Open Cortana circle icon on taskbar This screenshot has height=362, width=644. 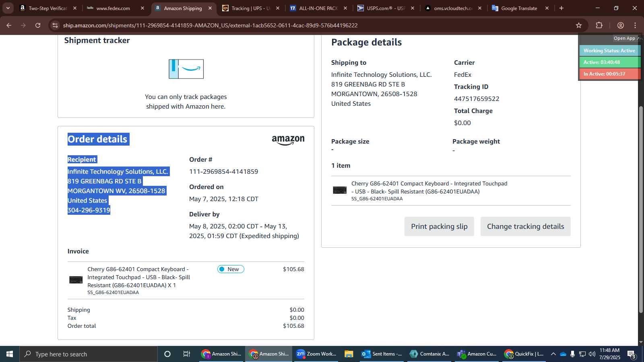point(167,354)
